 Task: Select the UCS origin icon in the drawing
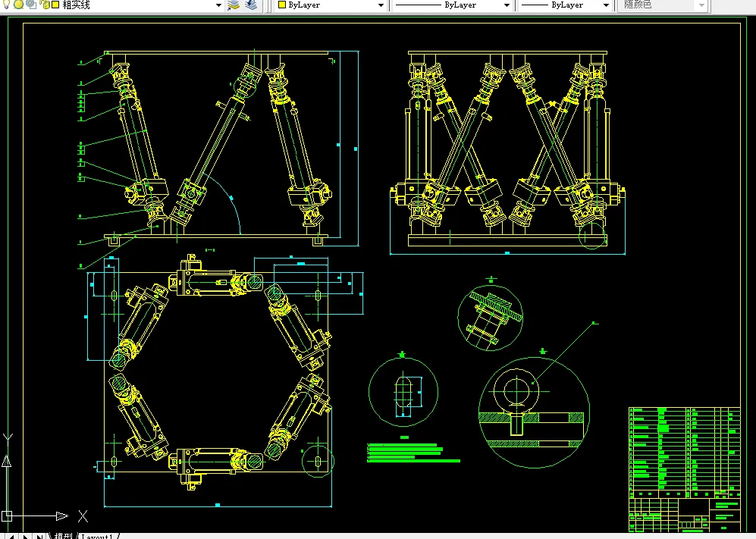7,515
